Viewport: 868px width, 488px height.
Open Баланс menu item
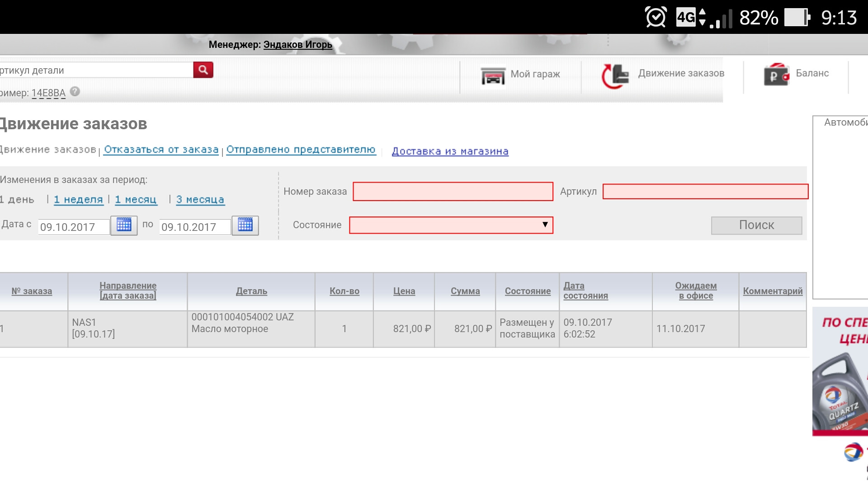[812, 73]
